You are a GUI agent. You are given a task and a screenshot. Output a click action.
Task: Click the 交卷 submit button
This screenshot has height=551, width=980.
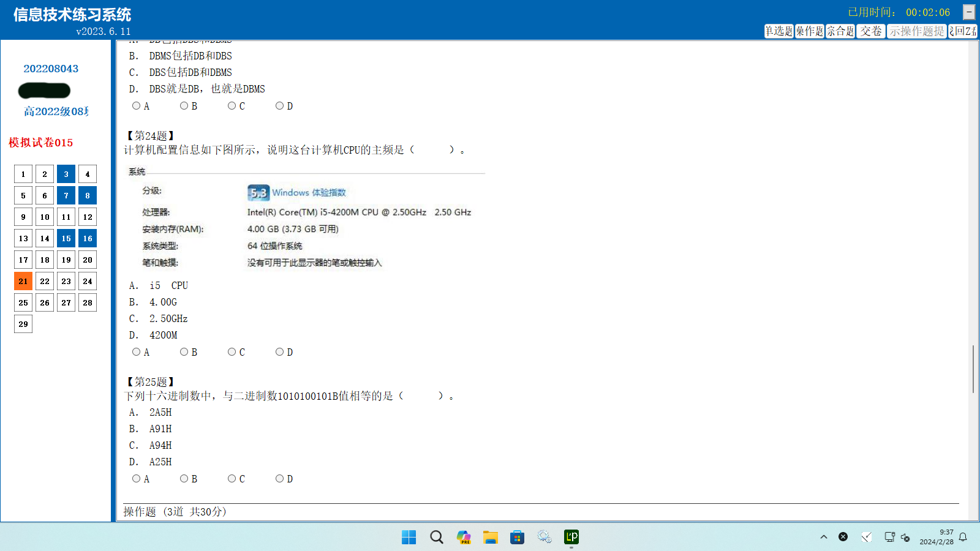(x=870, y=31)
